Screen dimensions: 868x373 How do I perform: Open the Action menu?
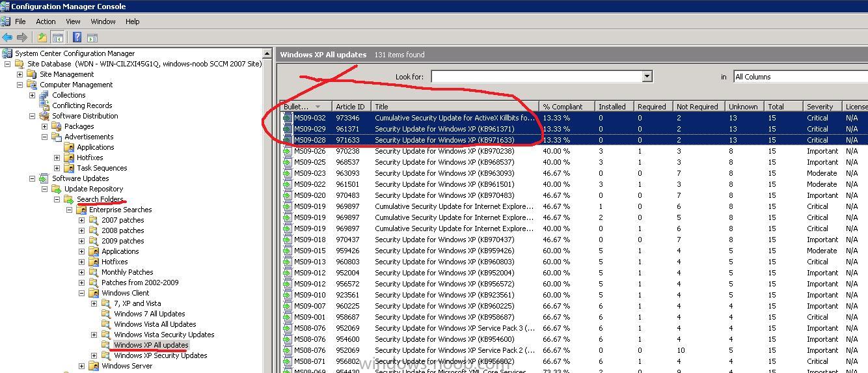pyautogui.click(x=46, y=21)
